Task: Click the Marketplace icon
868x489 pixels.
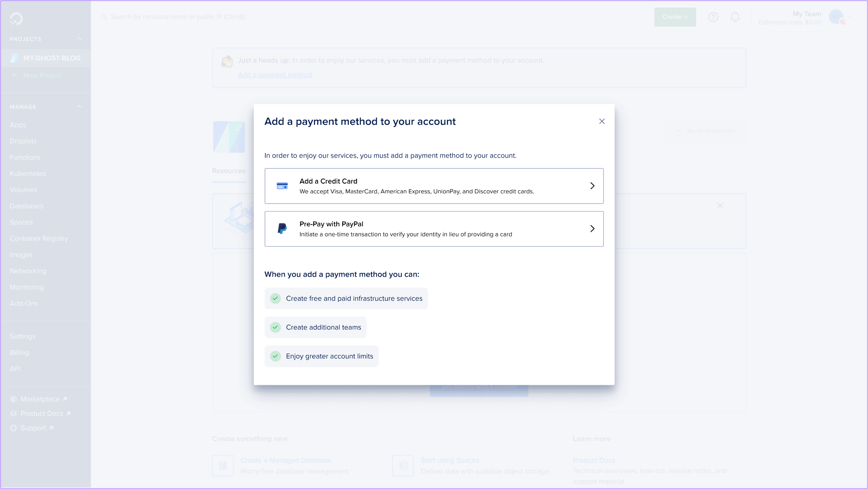Action: 14,399
